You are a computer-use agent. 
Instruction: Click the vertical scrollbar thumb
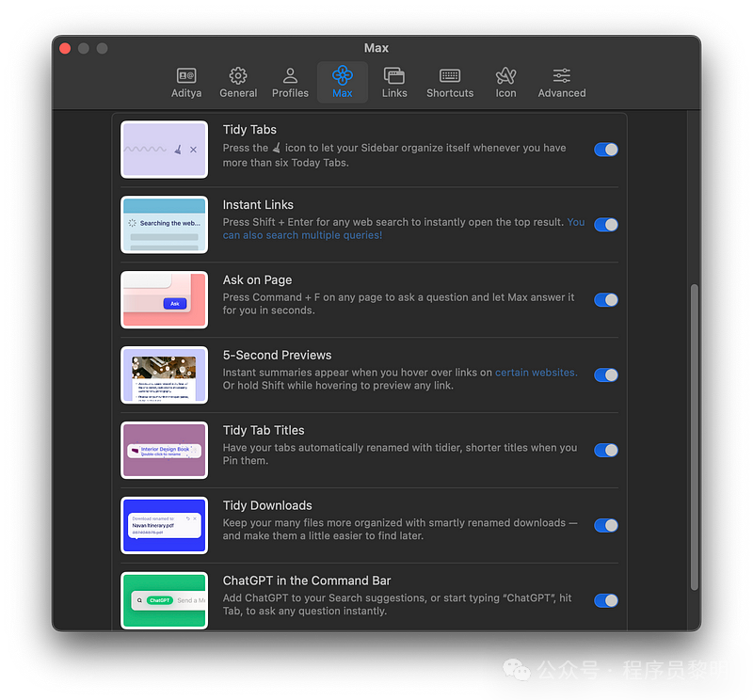[x=695, y=437]
